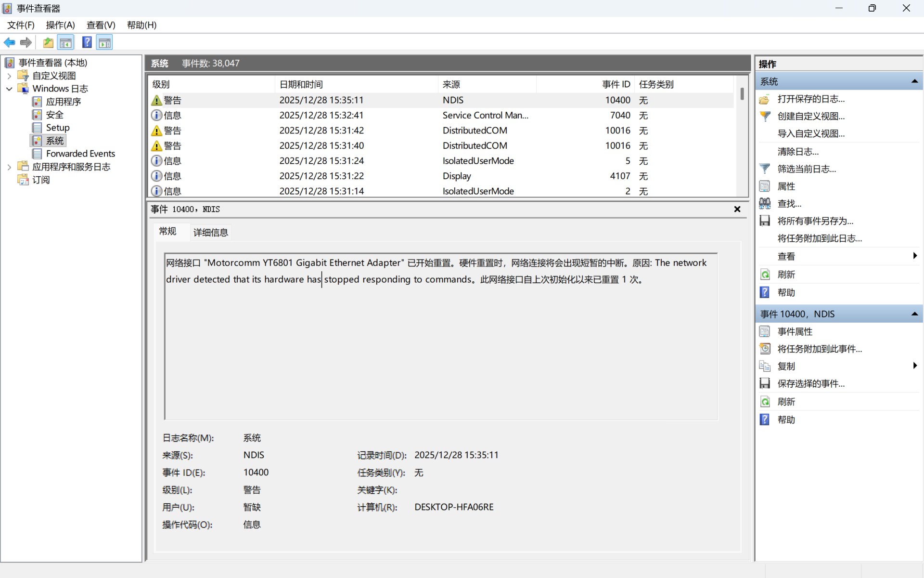Open the 查看 submenu arrow
The image size is (924, 578).
915,256
